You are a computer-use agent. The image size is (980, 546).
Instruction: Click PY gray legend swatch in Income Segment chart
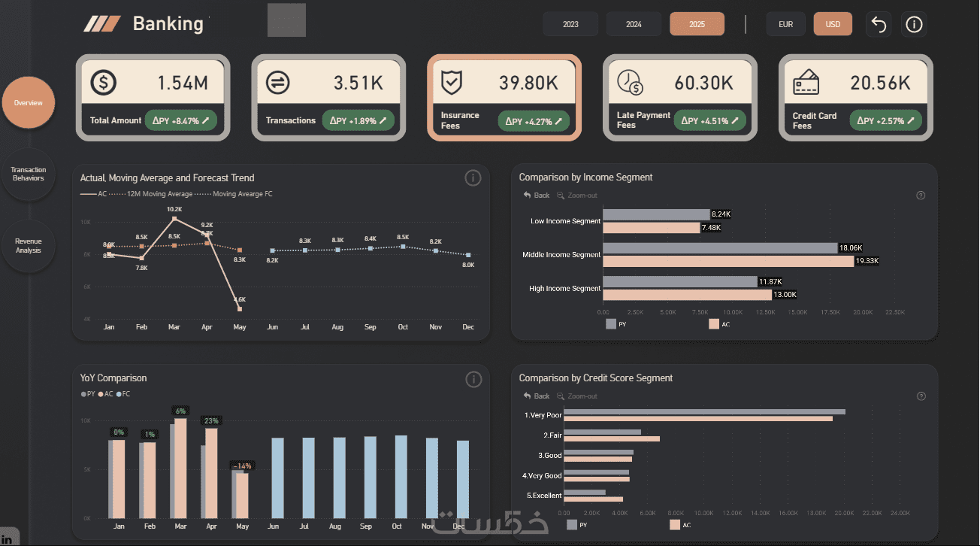(610, 324)
